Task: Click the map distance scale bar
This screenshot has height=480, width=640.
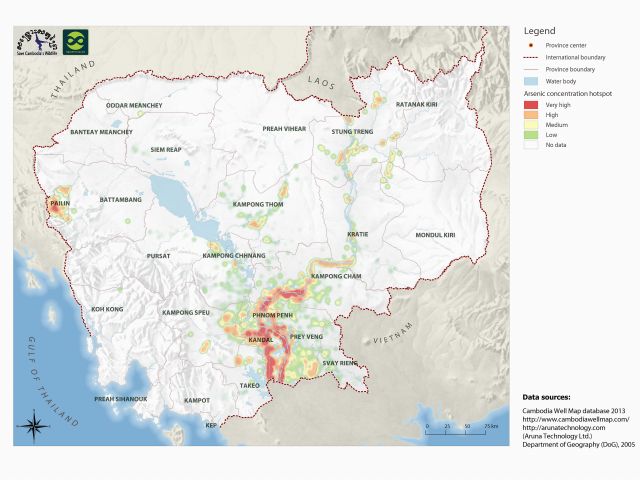Action: [463, 427]
